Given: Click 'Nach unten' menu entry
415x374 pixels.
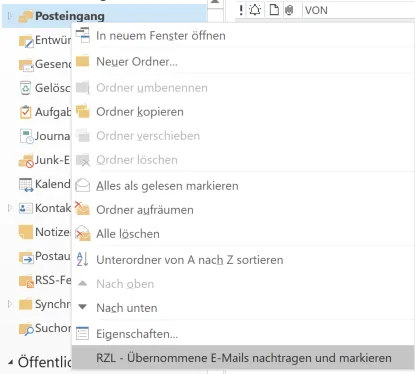Looking at the screenshot, I should [x=243, y=308].
